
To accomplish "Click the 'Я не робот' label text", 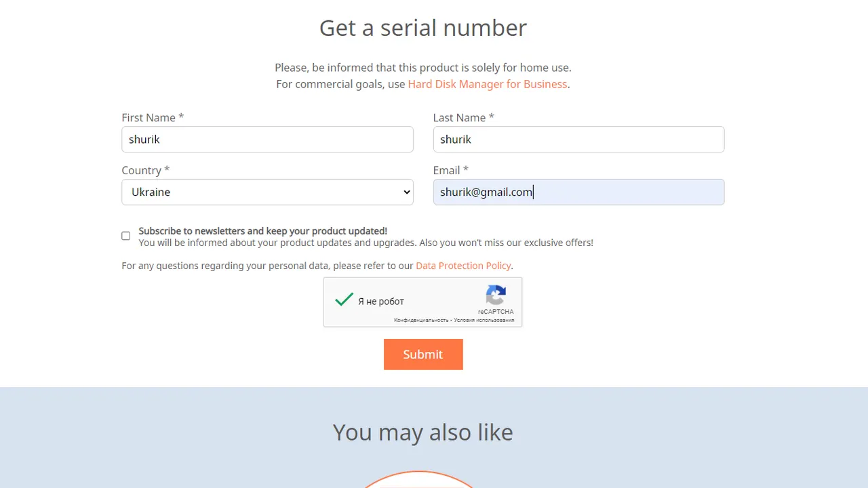I will coord(381,302).
